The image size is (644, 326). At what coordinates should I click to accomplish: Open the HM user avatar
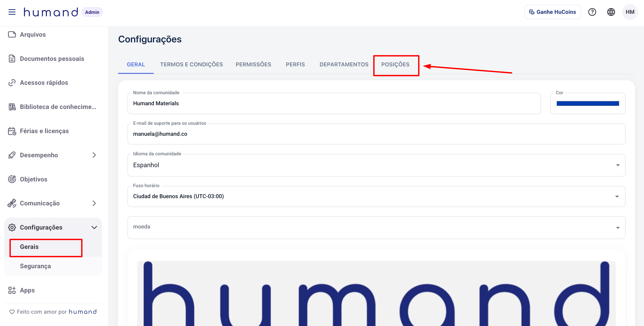pyautogui.click(x=630, y=12)
